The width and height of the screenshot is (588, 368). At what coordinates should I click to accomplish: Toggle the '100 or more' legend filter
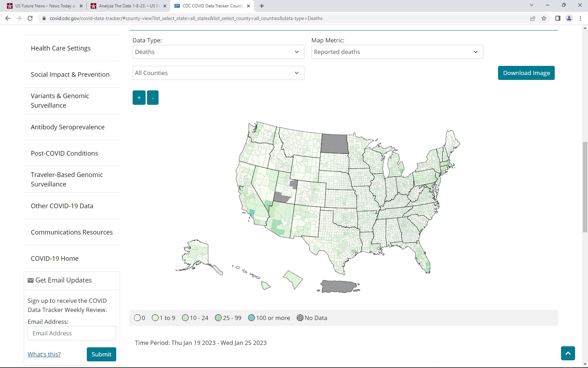tap(251, 318)
